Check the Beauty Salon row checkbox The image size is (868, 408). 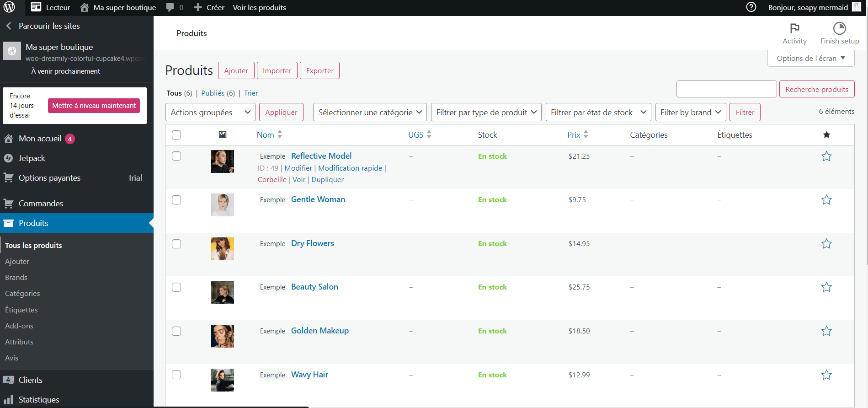tap(176, 287)
